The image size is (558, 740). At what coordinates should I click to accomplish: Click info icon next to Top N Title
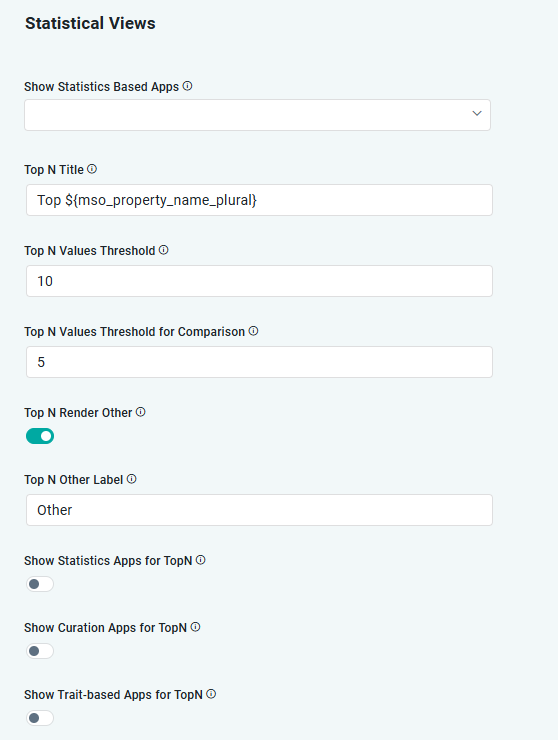pos(92,169)
